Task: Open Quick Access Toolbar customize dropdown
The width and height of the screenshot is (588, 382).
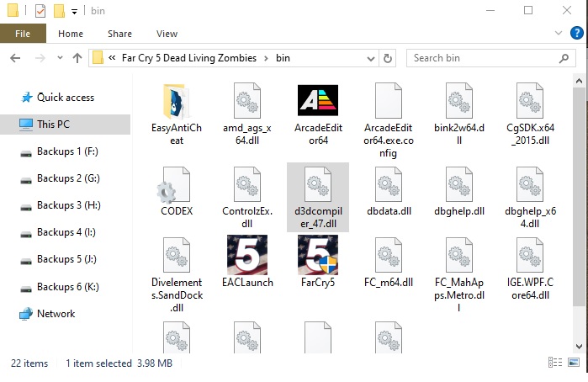Action: point(75,11)
